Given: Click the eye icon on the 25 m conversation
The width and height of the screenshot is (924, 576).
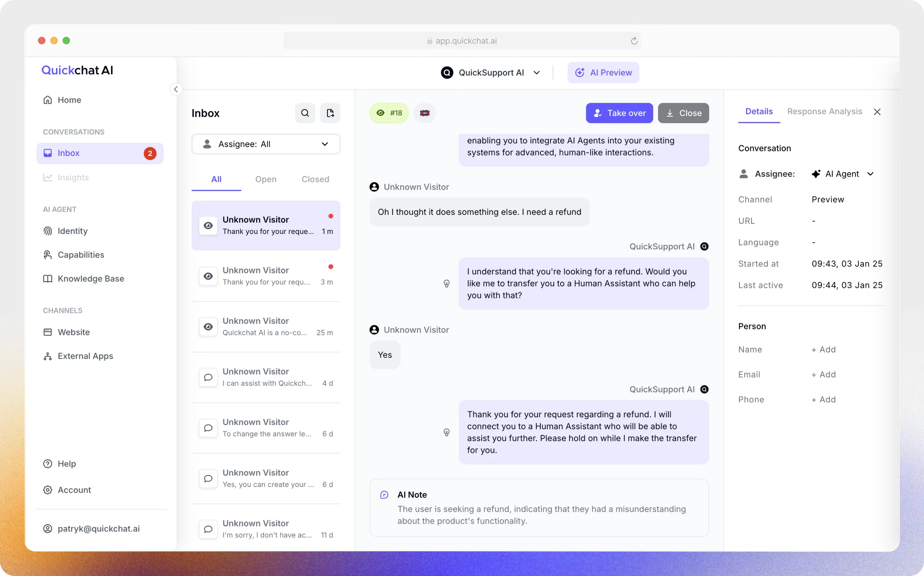Looking at the screenshot, I should [208, 327].
